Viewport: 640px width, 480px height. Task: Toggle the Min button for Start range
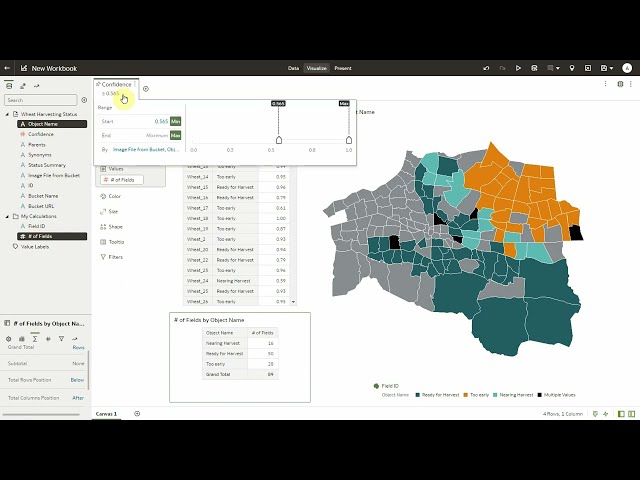point(175,121)
